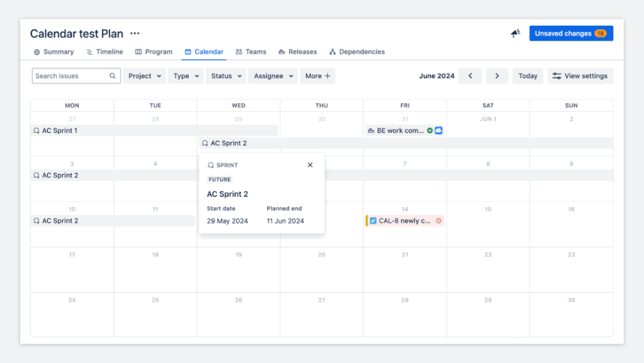Open the Project filter dropdown
Screen dimensions: 644x363
tap(144, 76)
